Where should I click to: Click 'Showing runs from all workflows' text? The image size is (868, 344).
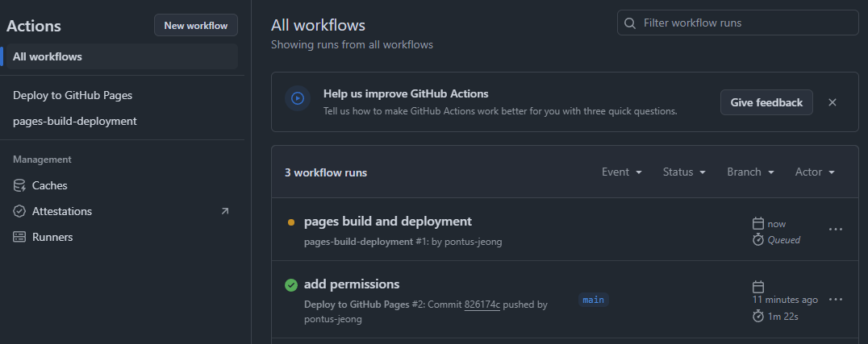[352, 45]
